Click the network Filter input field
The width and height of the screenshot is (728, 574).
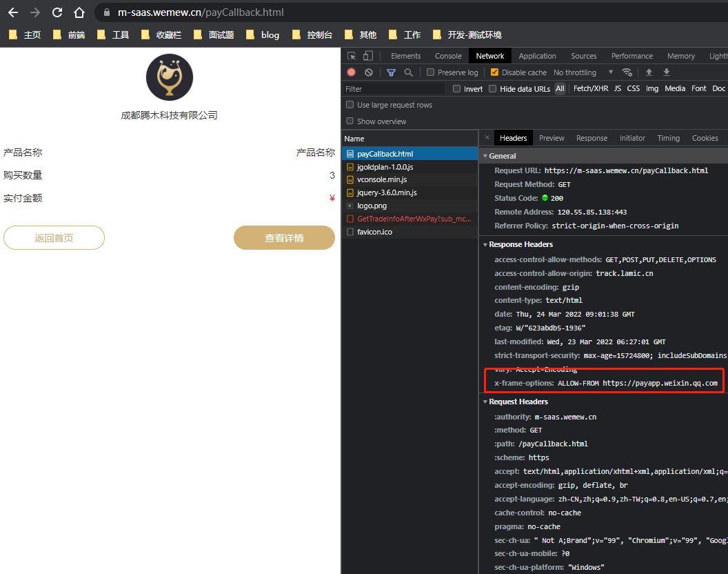click(394, 89)
